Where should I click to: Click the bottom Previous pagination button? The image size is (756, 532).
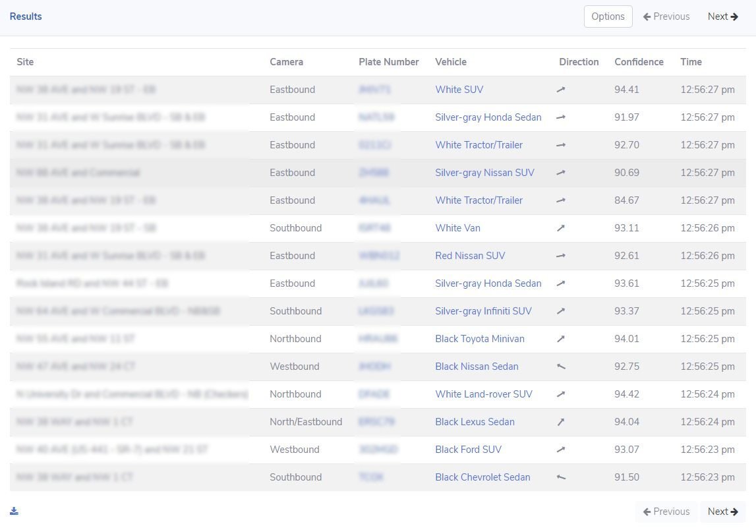coord(666,512)
